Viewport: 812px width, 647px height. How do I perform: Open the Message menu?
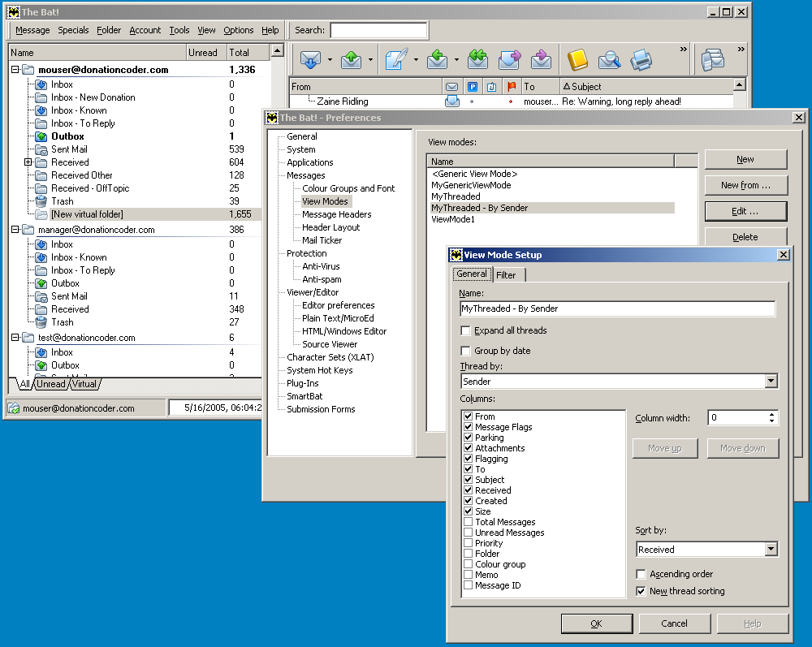point(32,31)
